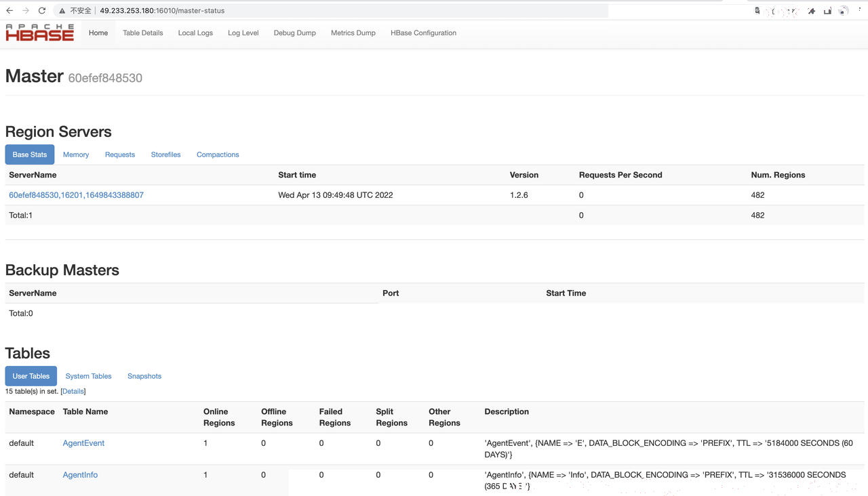The image size is (868, 496).
Task: Open region server 60efef848530,16201,1649843388807 link
Action: (x=76, y=195)
